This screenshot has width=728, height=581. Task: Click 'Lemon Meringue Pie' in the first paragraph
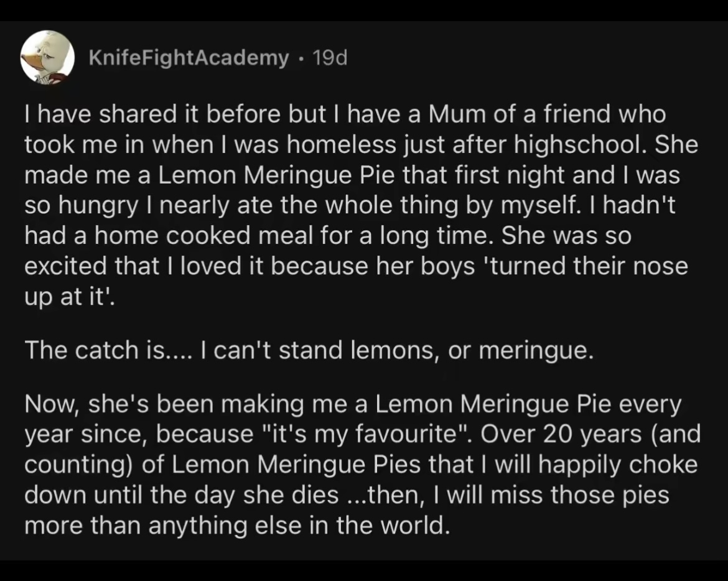[277, 176]
